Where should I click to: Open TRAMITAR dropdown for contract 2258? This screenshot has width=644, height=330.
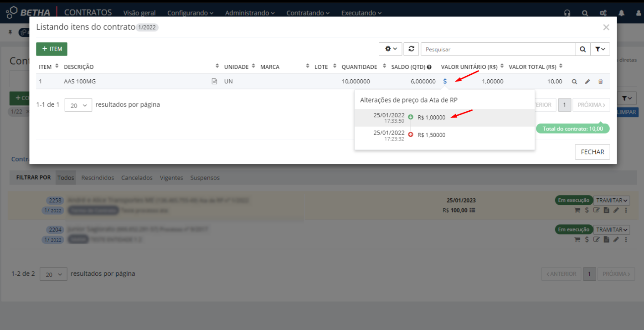click(612, 201)
